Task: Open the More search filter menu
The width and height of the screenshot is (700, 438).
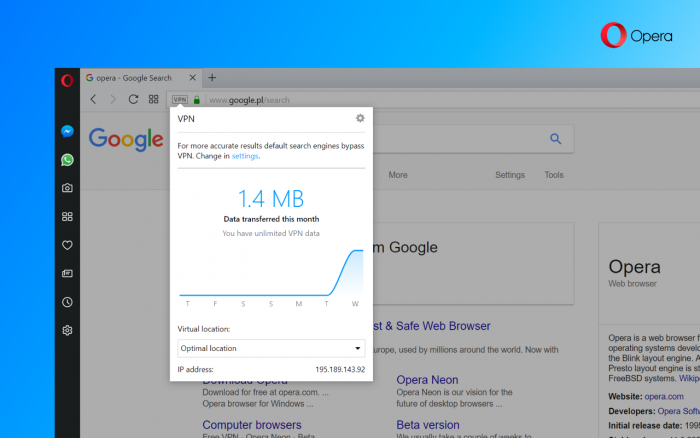Action: [398, 175]
